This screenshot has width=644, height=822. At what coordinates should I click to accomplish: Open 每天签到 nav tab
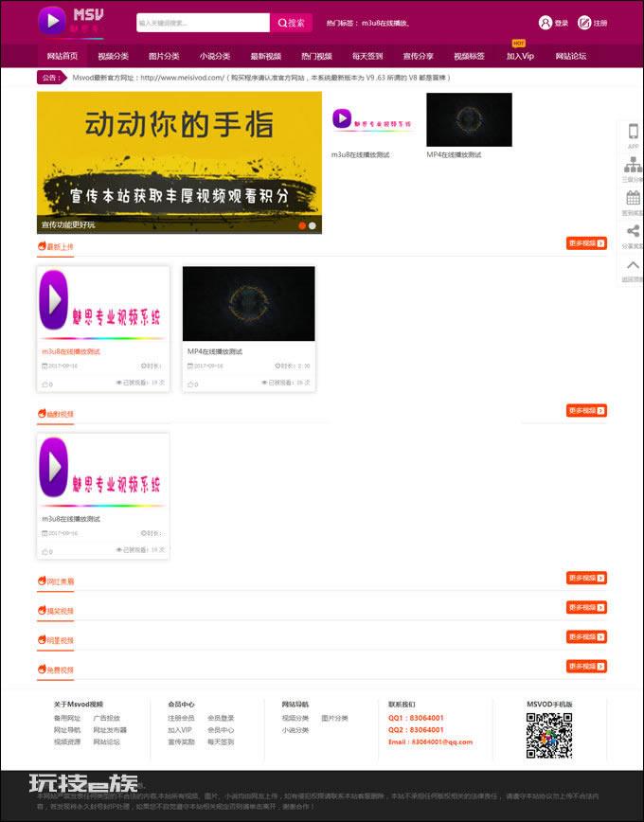click(x=367, y=56)
